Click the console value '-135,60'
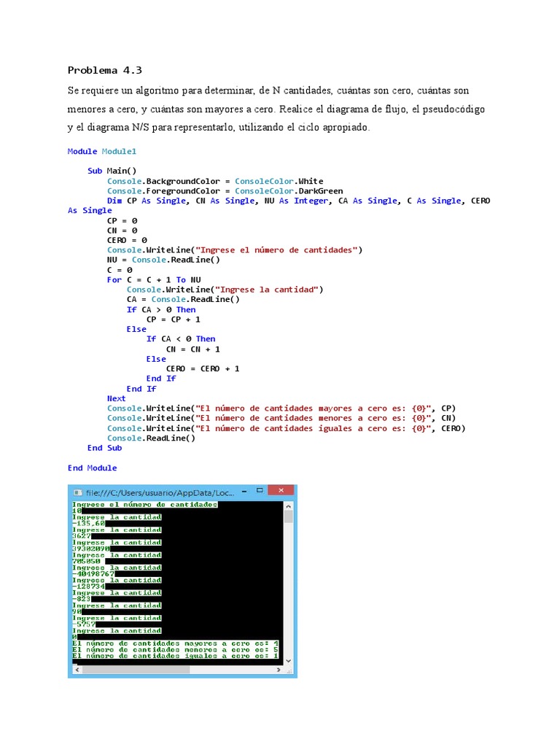This screenshot has height=747, width=560. pyautogui.click(x=88, y=523)
